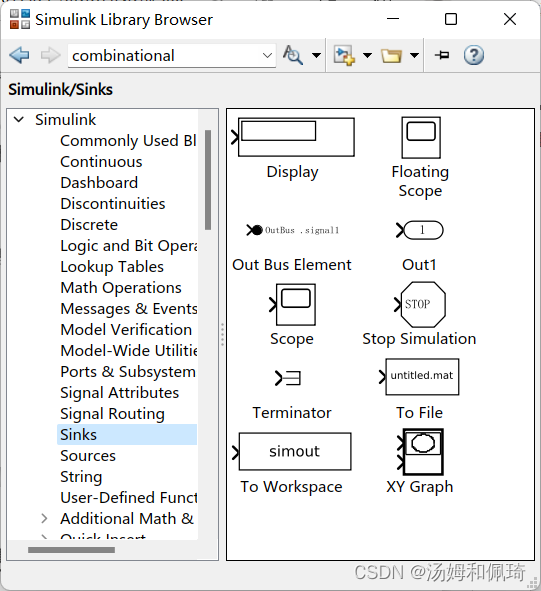The height and width of the screenshot is (591, 541).
Task: Open User-Defined Functions library
Action: coord(129,498)
